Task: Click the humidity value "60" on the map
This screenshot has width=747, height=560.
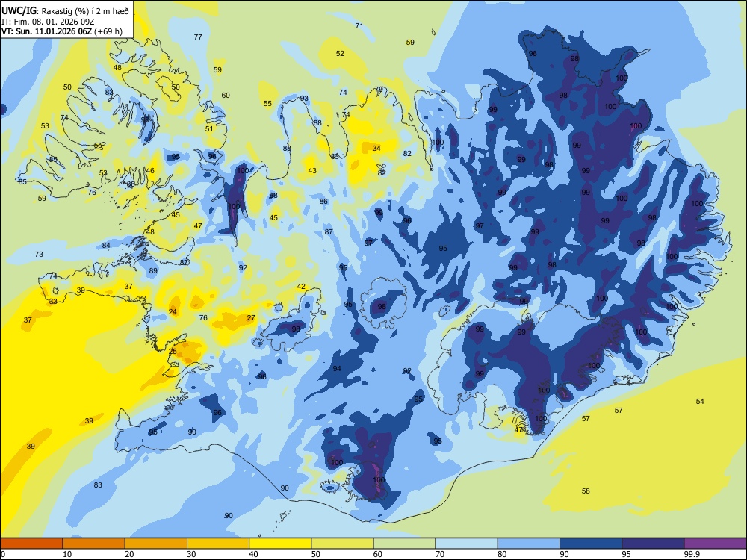Action: tap(226, 96)
